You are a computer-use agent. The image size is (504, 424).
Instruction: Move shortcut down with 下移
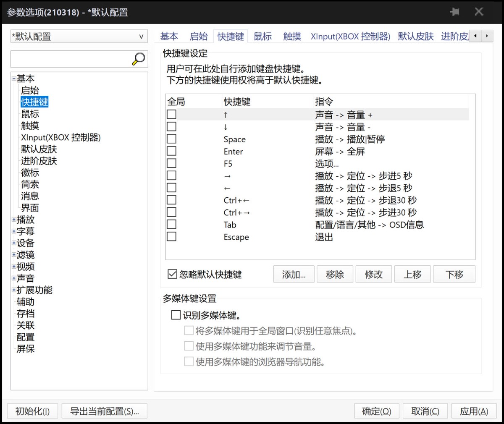(454, 275)
